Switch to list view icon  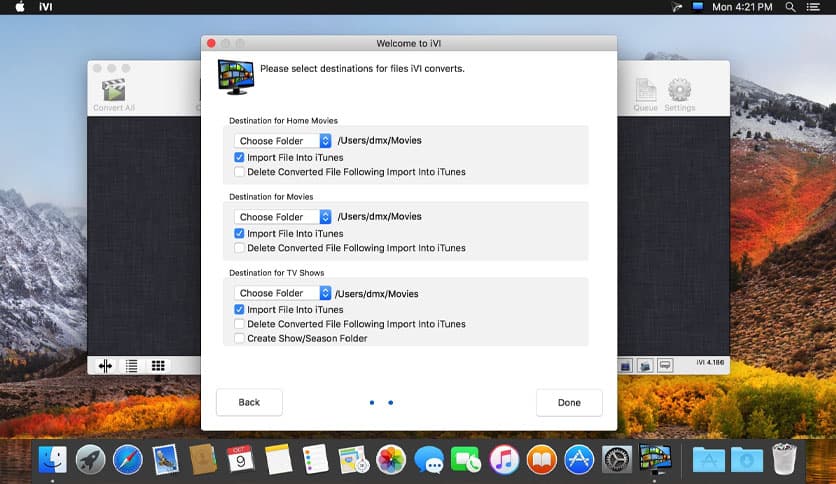tap(132, 366)
